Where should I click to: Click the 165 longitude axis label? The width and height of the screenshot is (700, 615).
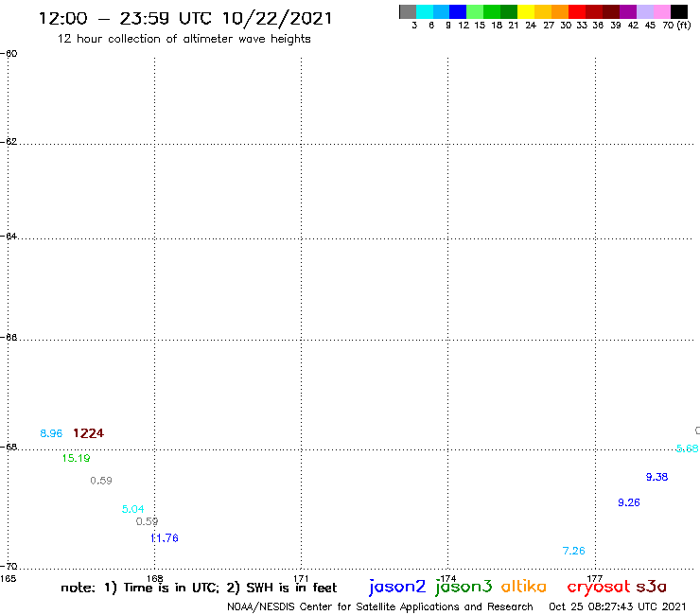point(8,579)
